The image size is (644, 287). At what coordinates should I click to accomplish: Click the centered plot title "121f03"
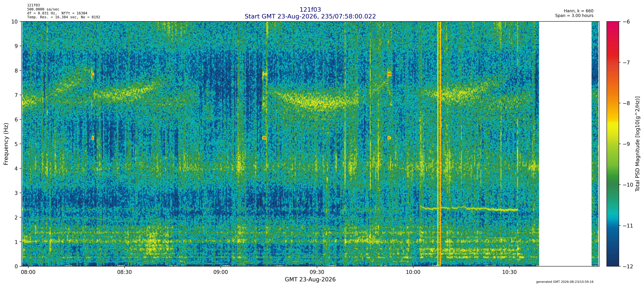[310, 9]
